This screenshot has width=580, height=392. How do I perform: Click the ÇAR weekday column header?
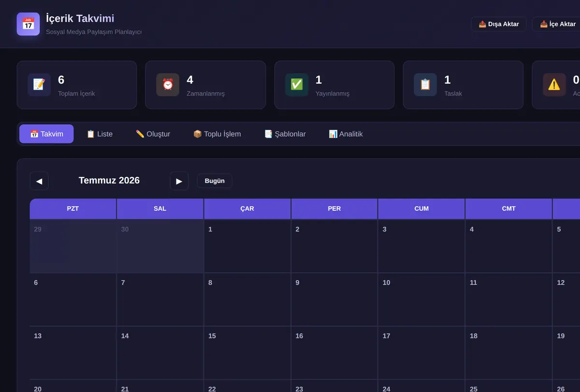pyautogui.click(x=247, y=209)
